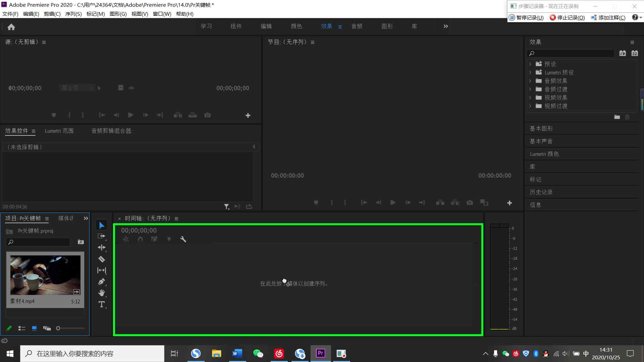Screen dimensions: 644x362
Task: Switch to the 颜色 workspace tab
Action: pyautogui.click(x=296, y=26)
